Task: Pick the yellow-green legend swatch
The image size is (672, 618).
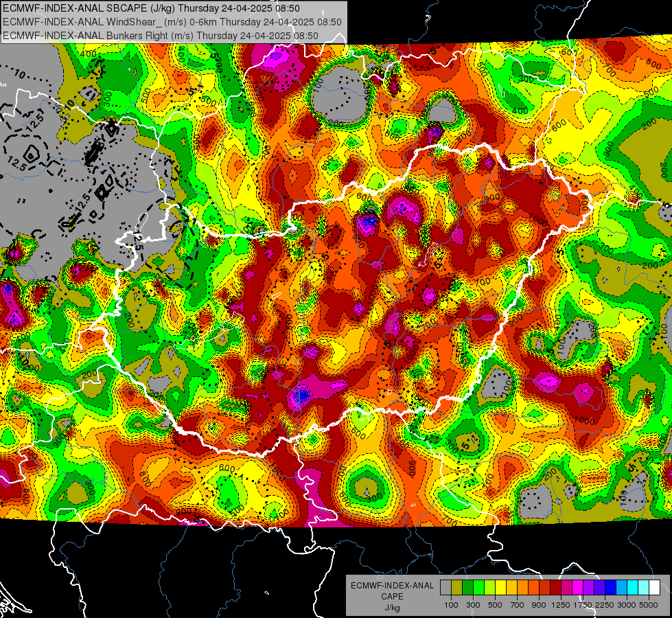Action: click(x=490, y=587)
